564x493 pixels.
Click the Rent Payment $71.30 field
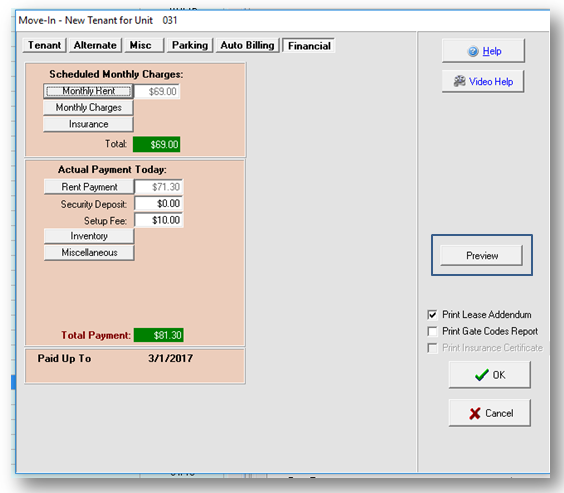[159, 187]
